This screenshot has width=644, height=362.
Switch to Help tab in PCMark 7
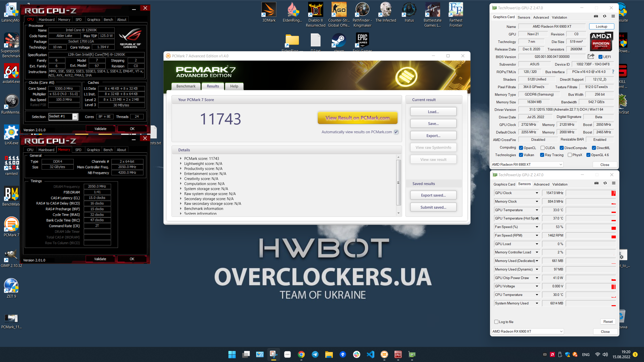tap(234, 86)
